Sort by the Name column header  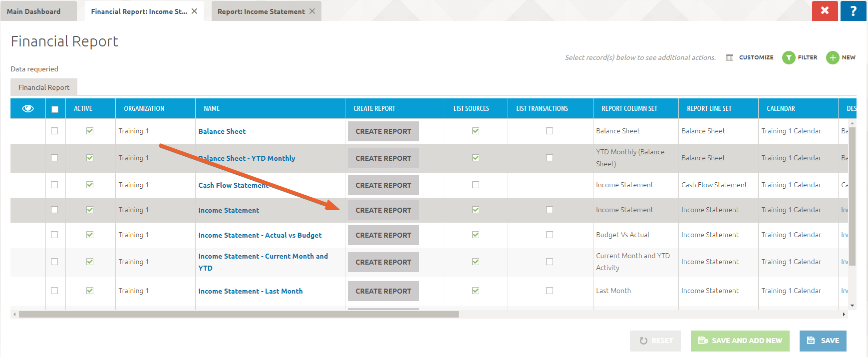212,108
